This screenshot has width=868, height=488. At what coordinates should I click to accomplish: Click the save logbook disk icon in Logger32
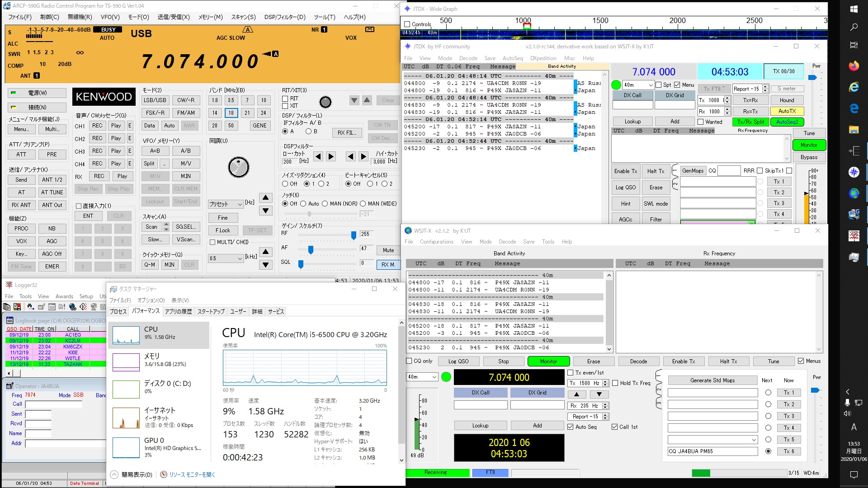(x=17, y=307)
